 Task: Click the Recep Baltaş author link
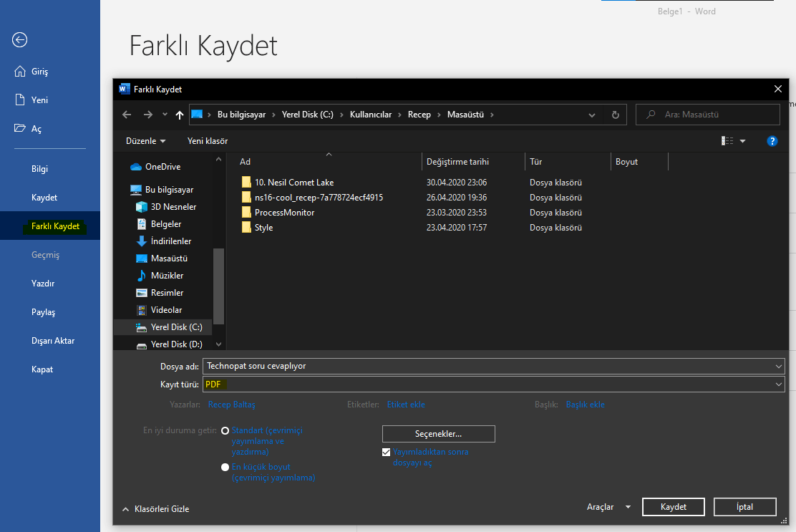click(231, 405)
